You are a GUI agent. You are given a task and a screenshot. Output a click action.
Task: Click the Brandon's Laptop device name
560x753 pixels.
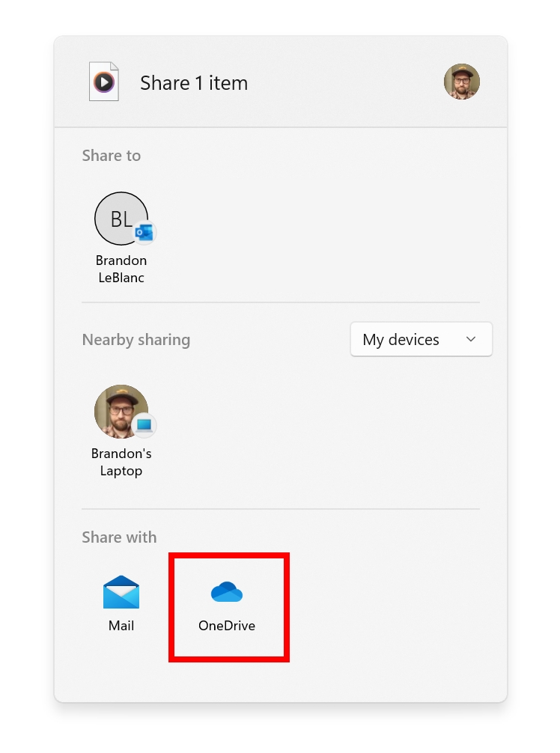pyautogui.click(x=121, y=462)
